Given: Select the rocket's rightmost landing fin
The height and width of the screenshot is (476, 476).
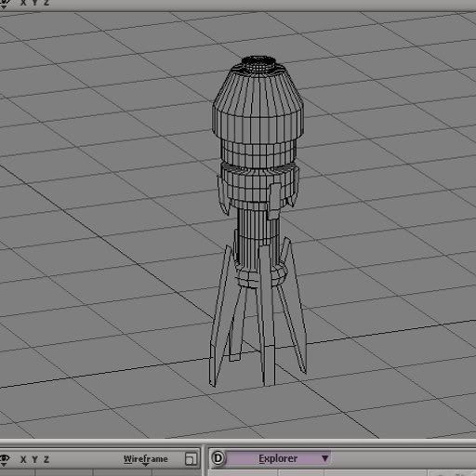Looking at the screenshot, I should tap(296, 307).
